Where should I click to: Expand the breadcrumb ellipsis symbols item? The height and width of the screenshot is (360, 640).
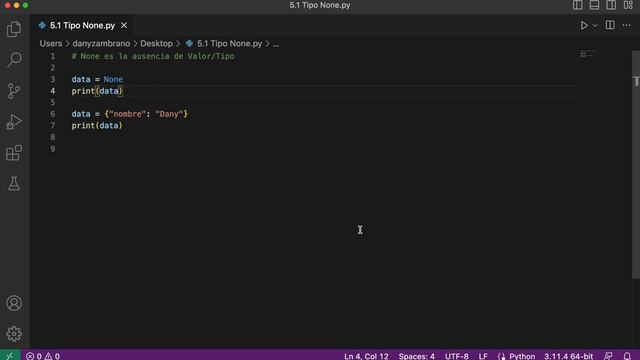pos(276,44)
